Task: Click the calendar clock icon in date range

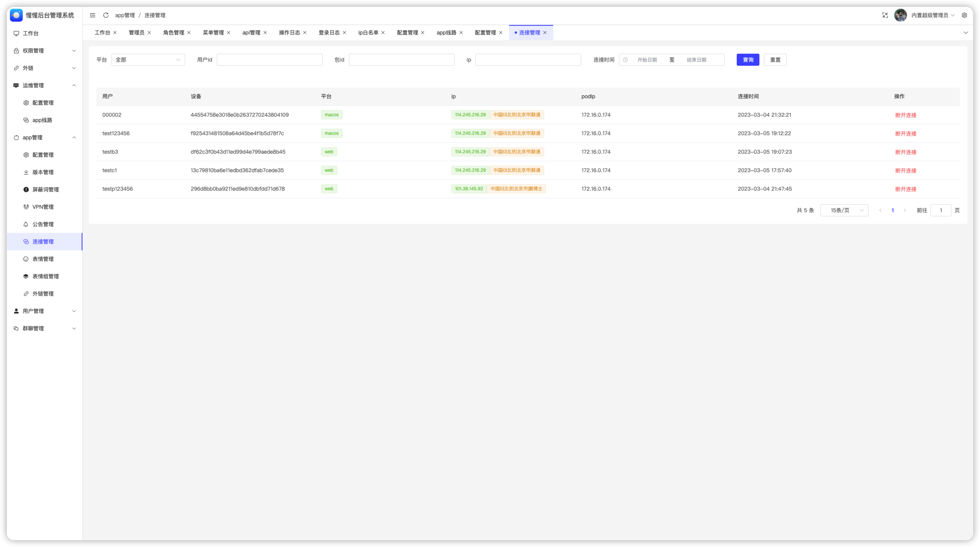Action: [625, 60]
